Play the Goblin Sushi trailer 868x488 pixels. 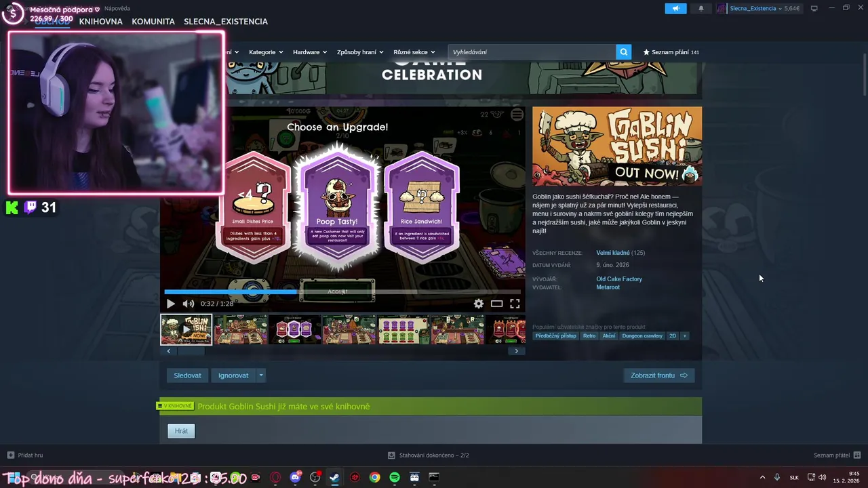[x=170, y=304]
